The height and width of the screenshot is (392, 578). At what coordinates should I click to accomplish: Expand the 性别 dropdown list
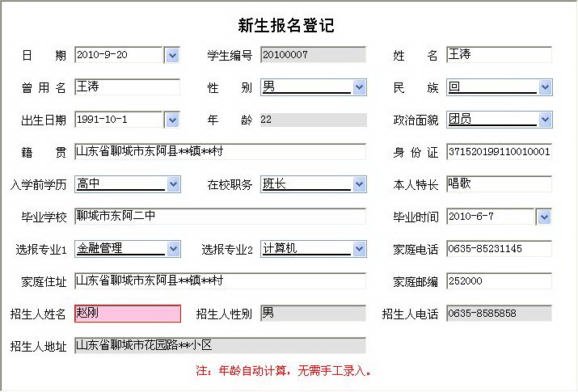(360, 87)
